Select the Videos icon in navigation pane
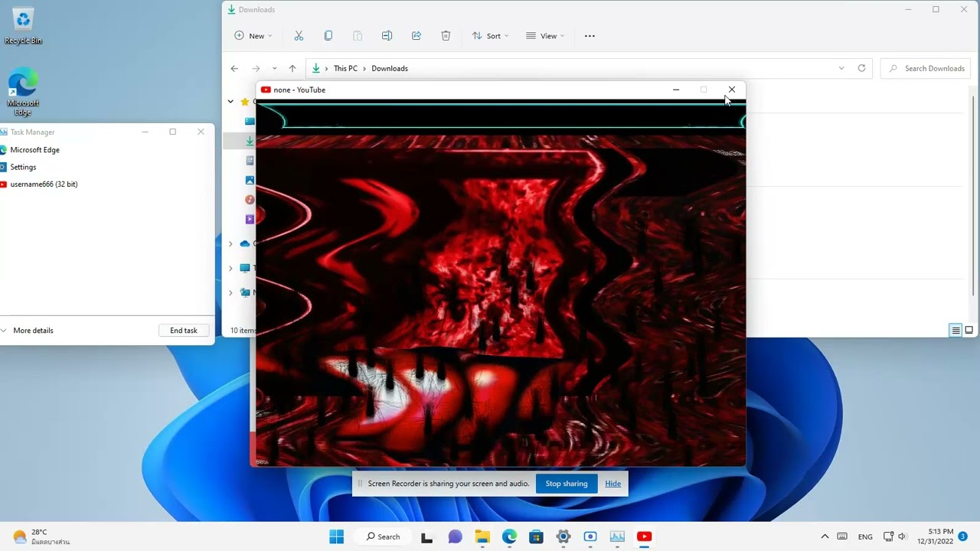The image size is (980, 551). pyautogui.click(x=250, y=220)
